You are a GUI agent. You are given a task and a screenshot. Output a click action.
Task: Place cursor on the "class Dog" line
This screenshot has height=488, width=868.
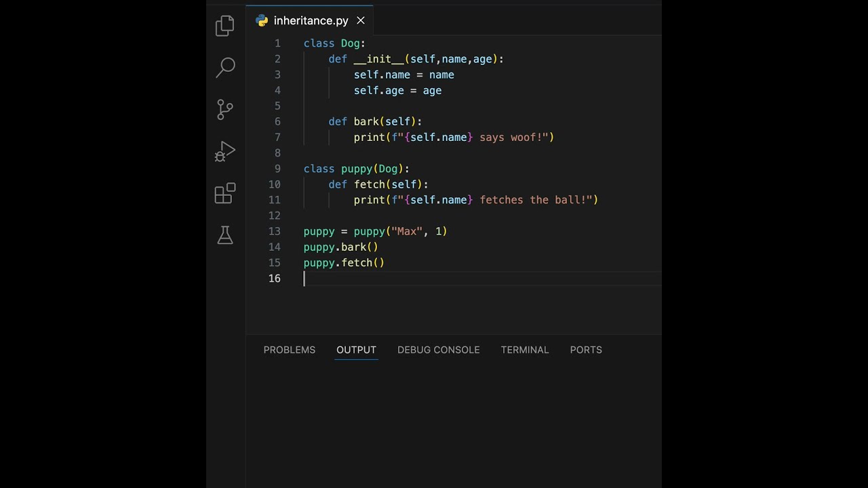coord(334,43)
